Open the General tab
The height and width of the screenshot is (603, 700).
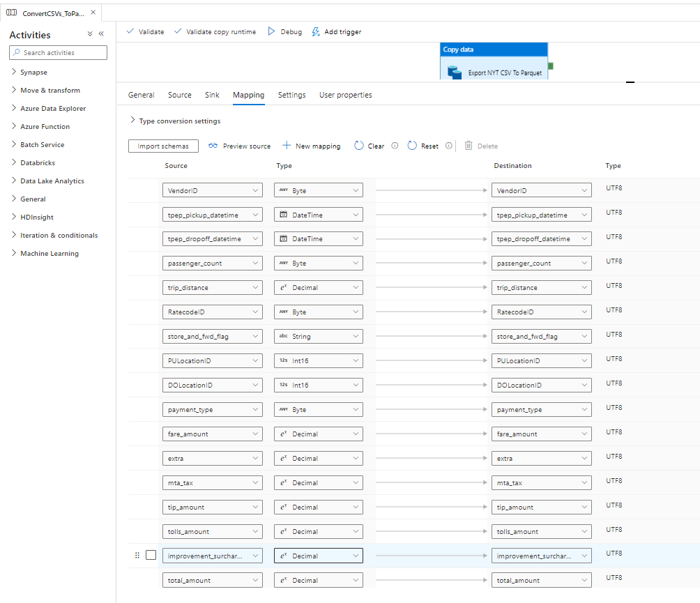pos(141,95)
